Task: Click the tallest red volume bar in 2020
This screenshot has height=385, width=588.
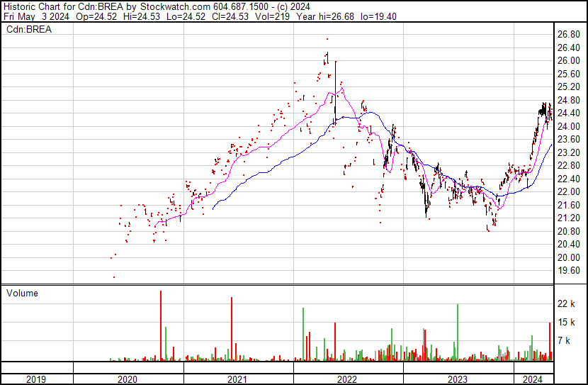Action: pyautogui.click(x=161, y=326)
